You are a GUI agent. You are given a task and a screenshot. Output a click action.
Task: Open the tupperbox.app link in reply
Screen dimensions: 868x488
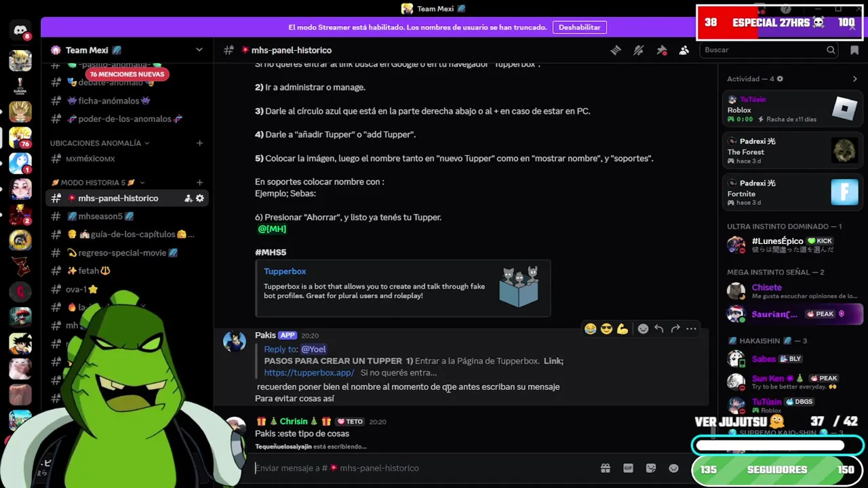click(309, 373)
